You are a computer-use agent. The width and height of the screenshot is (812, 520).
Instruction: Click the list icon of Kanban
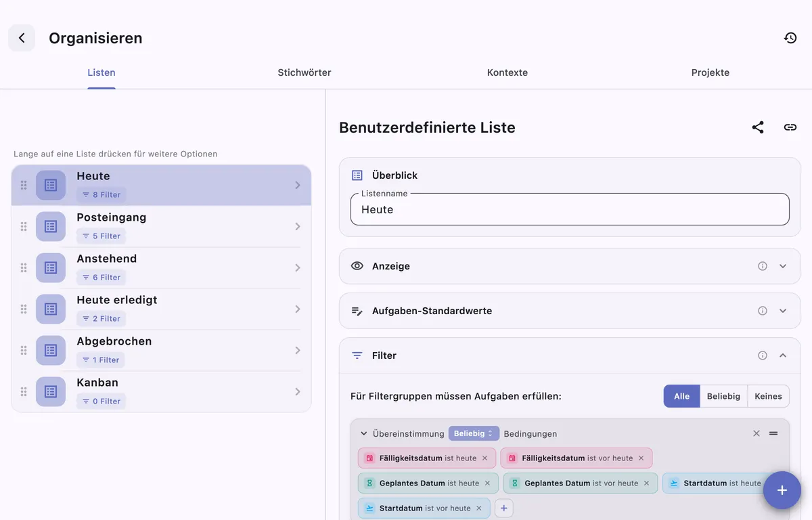[51, 392]
